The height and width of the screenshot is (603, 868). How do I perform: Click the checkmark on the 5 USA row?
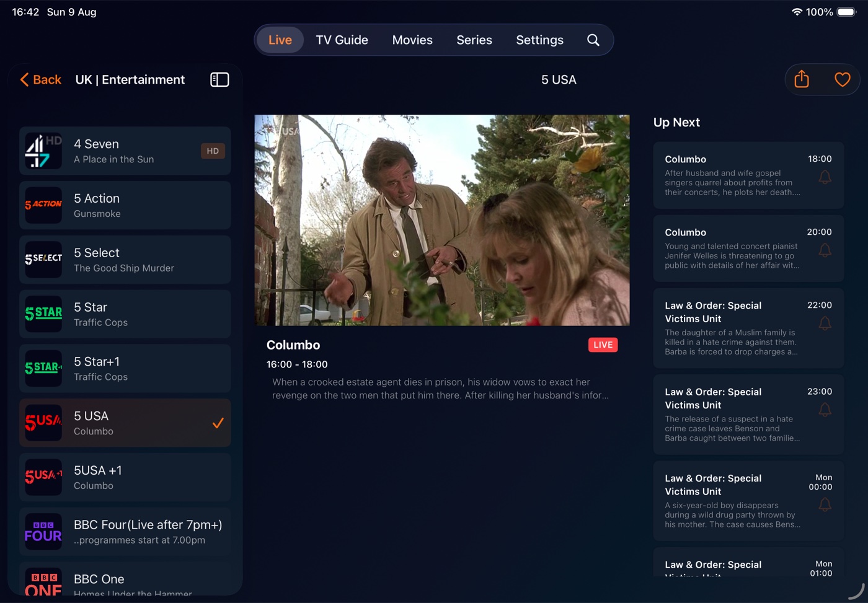point(218,423)
